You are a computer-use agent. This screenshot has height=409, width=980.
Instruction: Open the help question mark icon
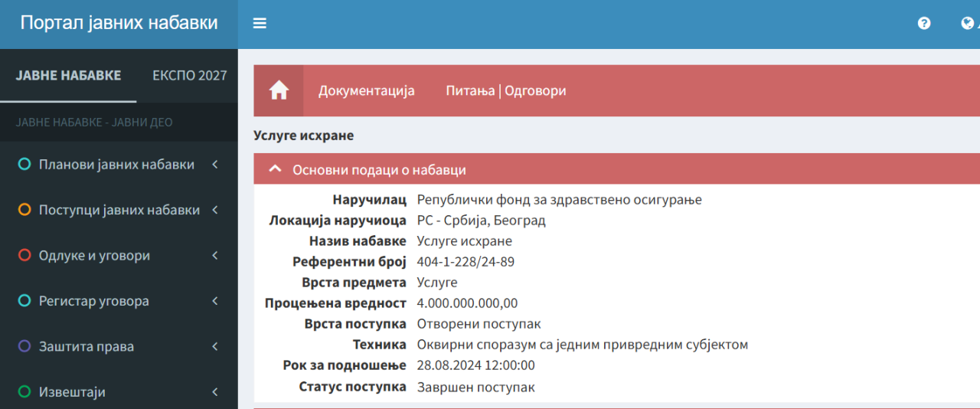924,23
